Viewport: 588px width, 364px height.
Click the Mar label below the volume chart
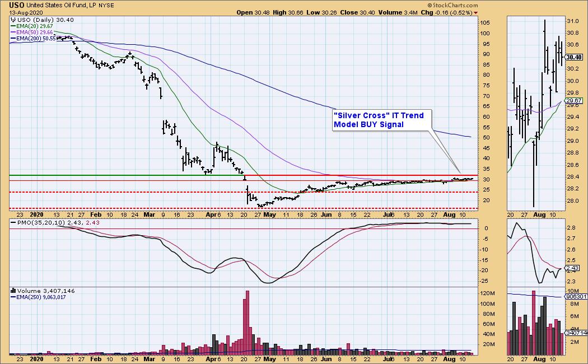149,359
